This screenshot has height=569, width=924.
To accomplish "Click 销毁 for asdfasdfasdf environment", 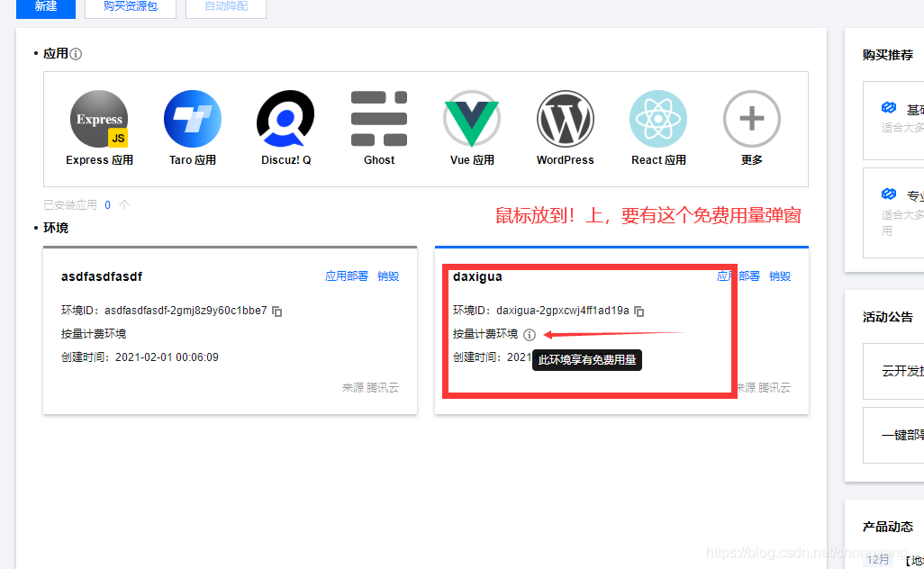I will (x=388, y=276).
